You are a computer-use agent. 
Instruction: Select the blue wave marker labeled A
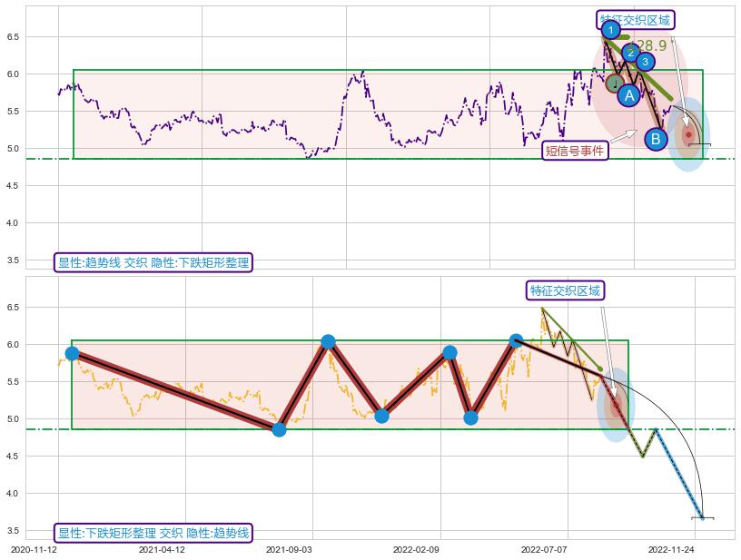point(628,95)
